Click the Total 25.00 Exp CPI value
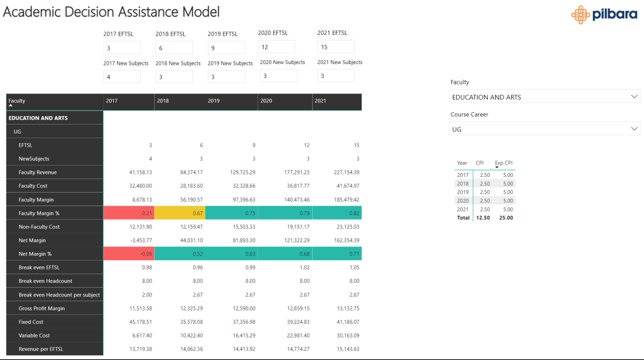Viewport: 644px width, 360px height. [506, 218]
